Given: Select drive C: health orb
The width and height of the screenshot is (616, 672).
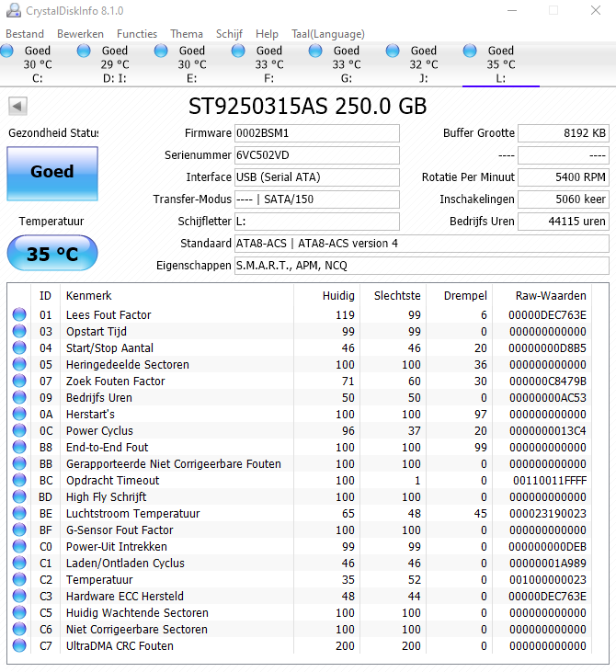Looking at the screenshot, I should 7,51.
